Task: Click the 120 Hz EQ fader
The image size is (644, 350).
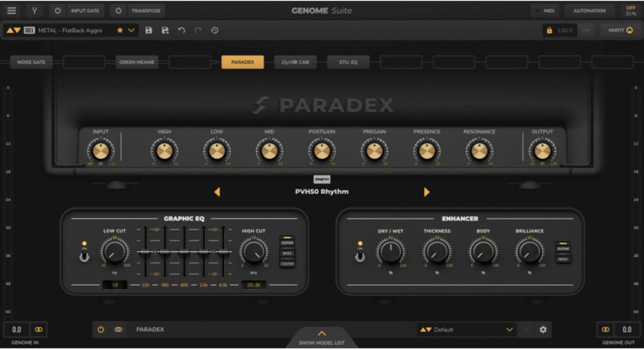Action: (145, 252)
